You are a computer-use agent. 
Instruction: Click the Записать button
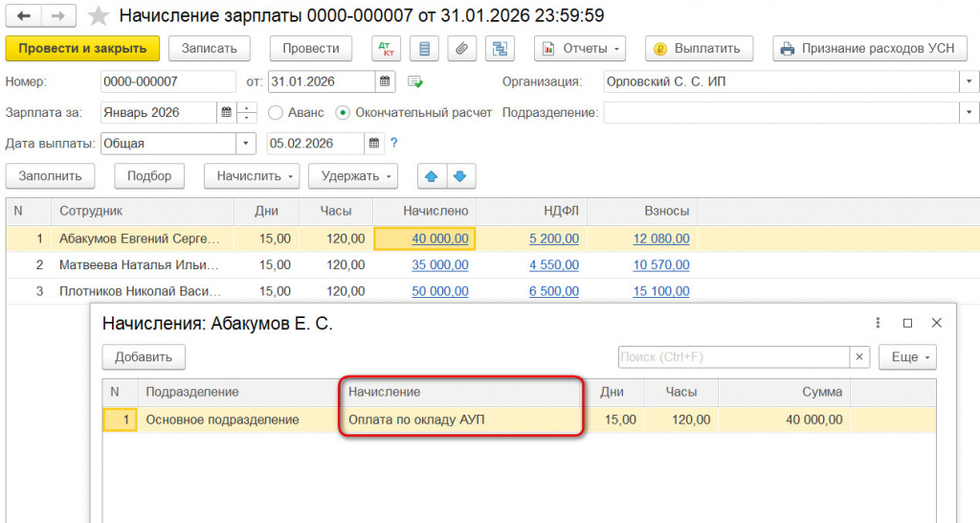pos(210,49)
